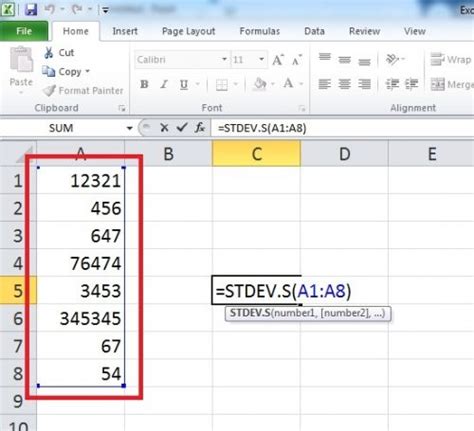Open the Data ribbon tab

[314, 31]
